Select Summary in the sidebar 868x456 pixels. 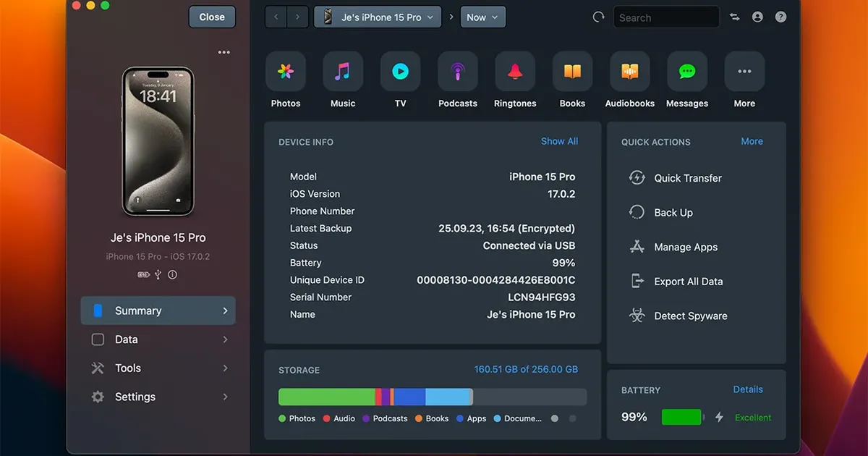pos(158,311)
